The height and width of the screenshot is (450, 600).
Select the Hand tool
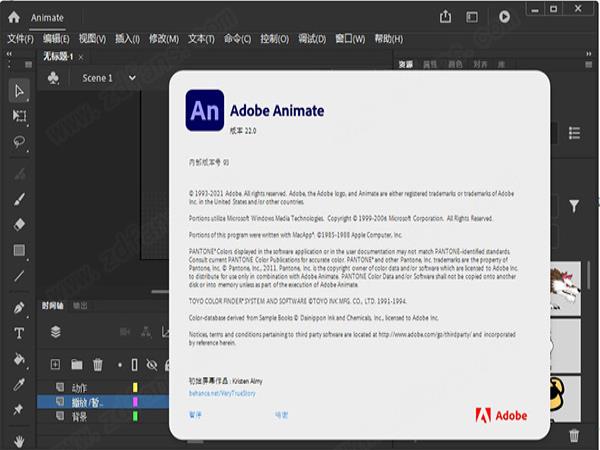(x=19, y=441)
